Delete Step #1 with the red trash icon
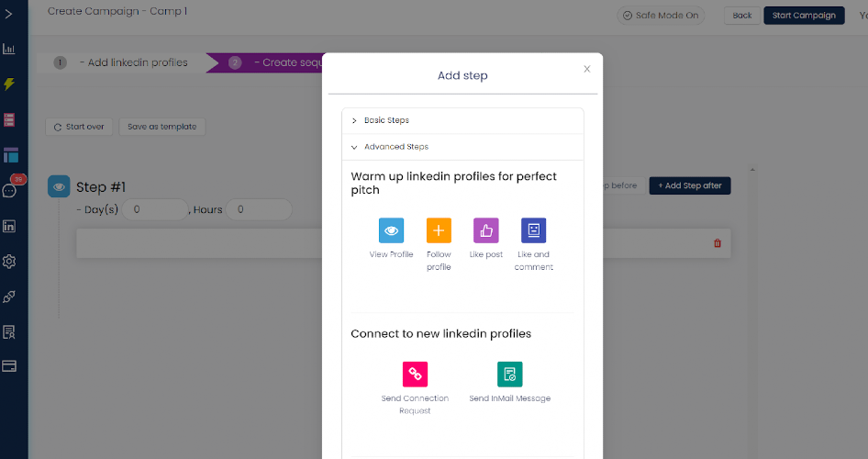 pyautogui.click(x=718, y=243)
